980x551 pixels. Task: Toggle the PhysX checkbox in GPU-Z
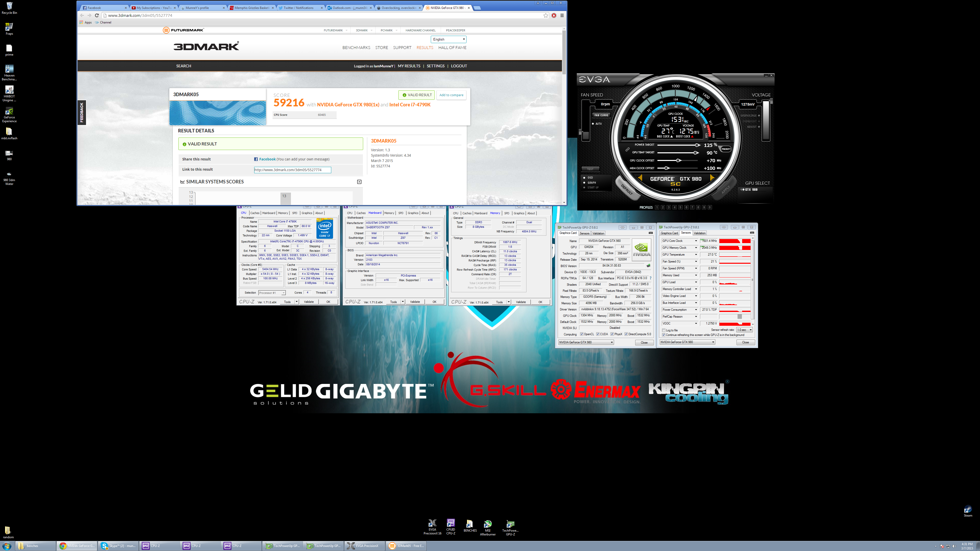click(x=612, y=334)
